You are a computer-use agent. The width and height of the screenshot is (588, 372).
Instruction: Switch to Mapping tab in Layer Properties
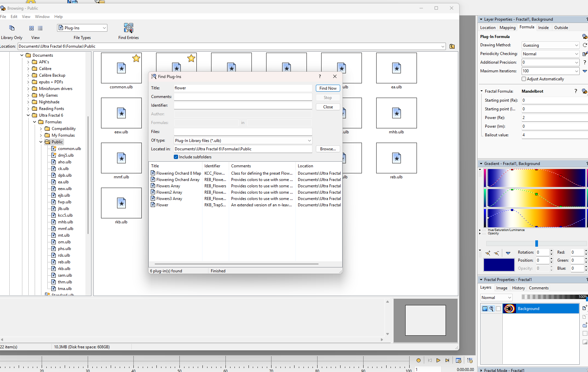point(507,28)
